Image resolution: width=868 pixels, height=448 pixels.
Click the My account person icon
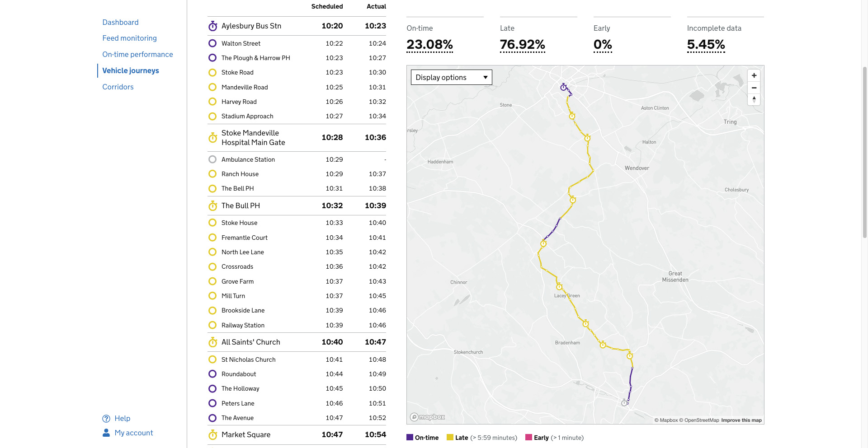106,433
